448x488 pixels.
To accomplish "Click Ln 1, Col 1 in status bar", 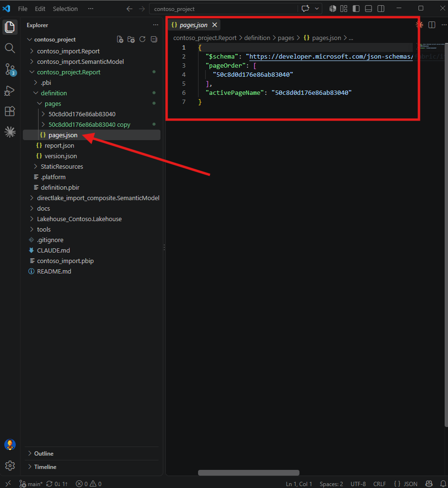I will [299, 484].
